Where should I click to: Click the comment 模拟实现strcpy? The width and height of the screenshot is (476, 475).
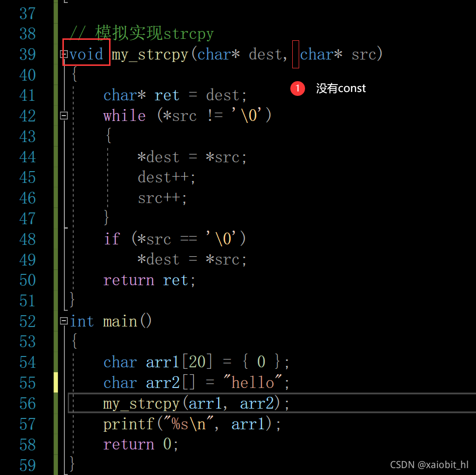pyautogui.click(x=142, y=33)
